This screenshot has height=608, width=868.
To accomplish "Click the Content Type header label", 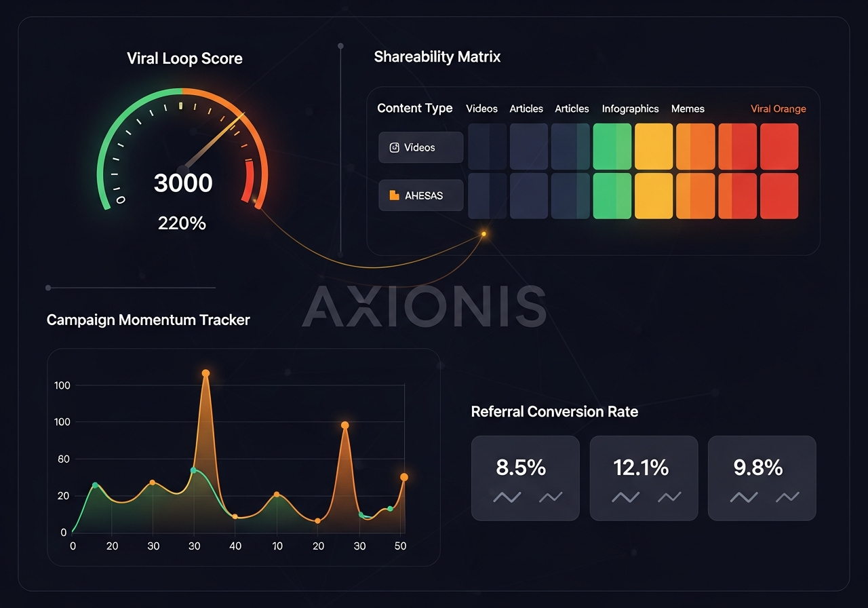I will 414,109.
